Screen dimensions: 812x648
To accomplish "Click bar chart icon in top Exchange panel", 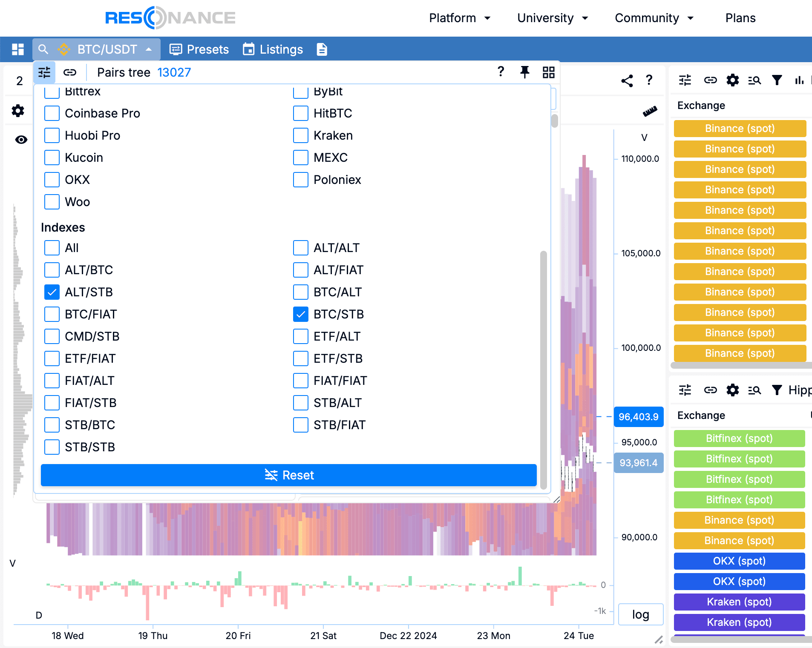I will 799,80.
